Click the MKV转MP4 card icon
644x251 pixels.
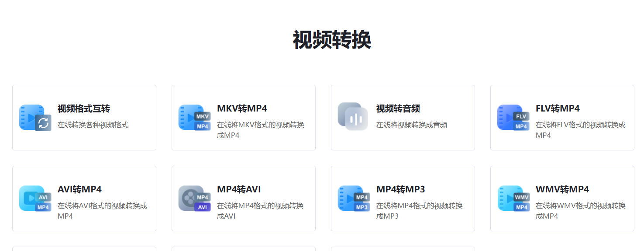pyautogui.click(x=195, y=118)
